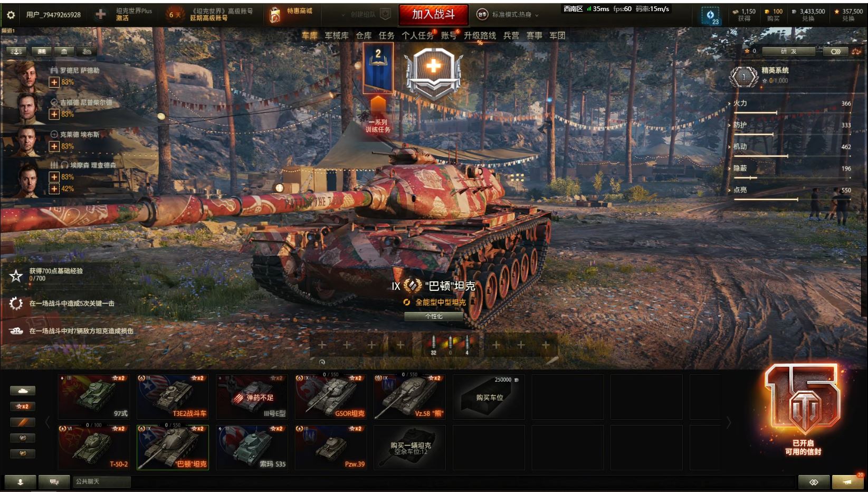Toggle the x2 bonus star filter
Screen dimensions: 868x492
pyautogui.click(x=23, y=406)
